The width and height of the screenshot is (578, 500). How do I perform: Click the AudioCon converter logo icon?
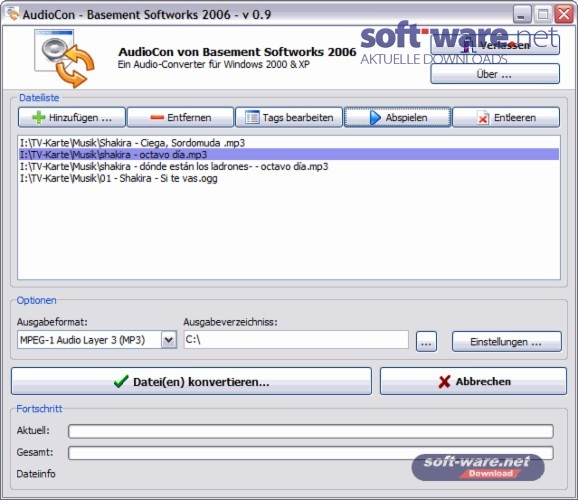click(64, 58)
